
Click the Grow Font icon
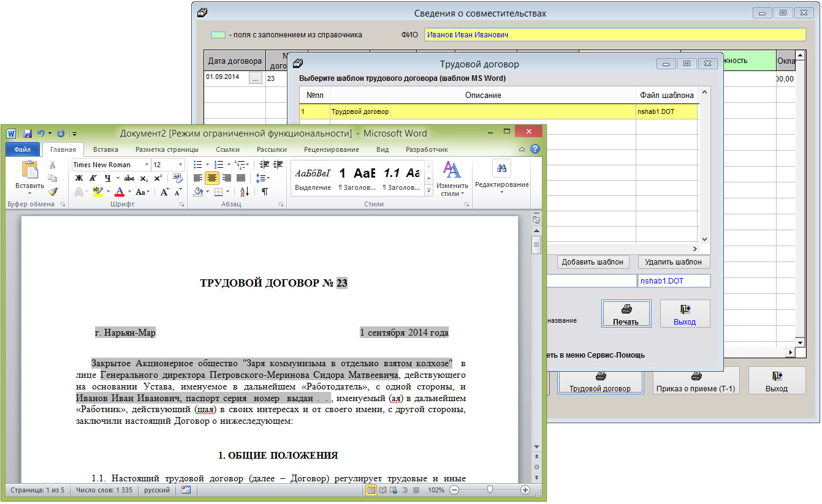[x=164, y=192]
